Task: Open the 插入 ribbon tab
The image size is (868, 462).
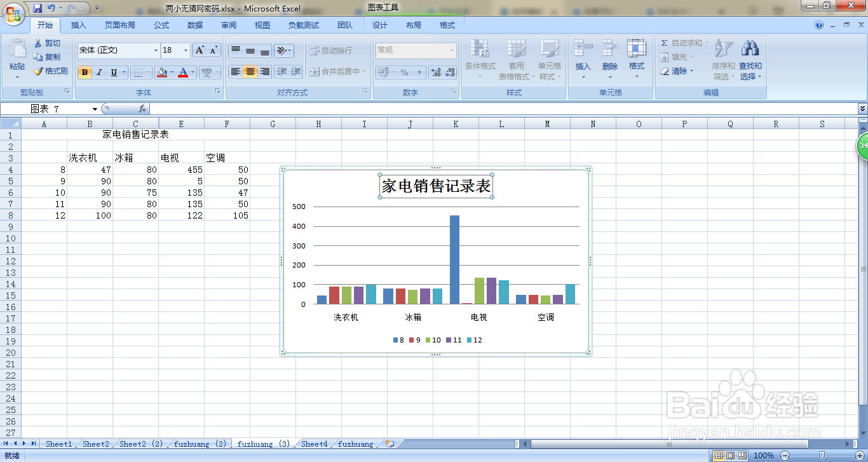Action: click(x=78, y=25)
